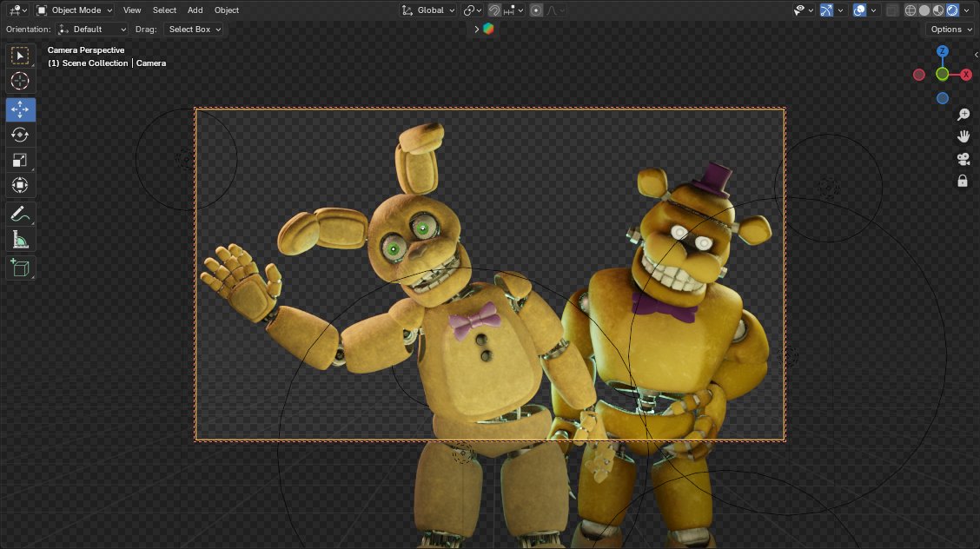Click the negative X axis red circle
980x549 pixels.
[x=919, y=75]
